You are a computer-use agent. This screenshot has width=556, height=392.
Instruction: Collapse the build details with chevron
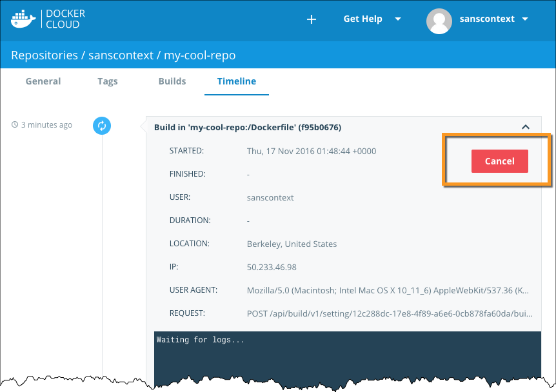click(526, 127)
